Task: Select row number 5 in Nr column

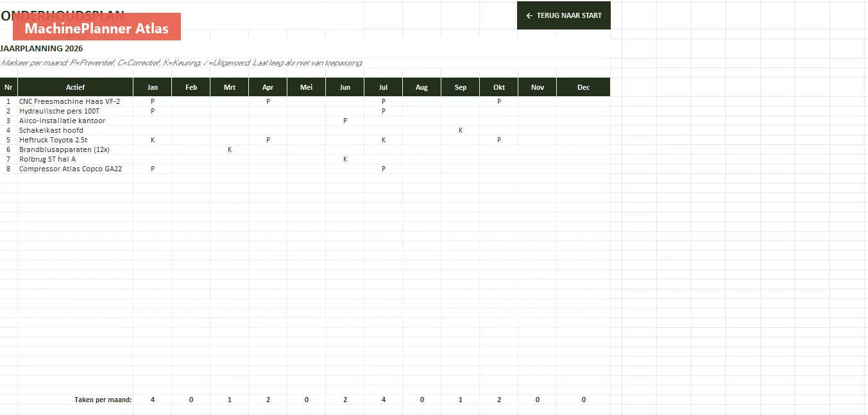Action: click(8, 140)
